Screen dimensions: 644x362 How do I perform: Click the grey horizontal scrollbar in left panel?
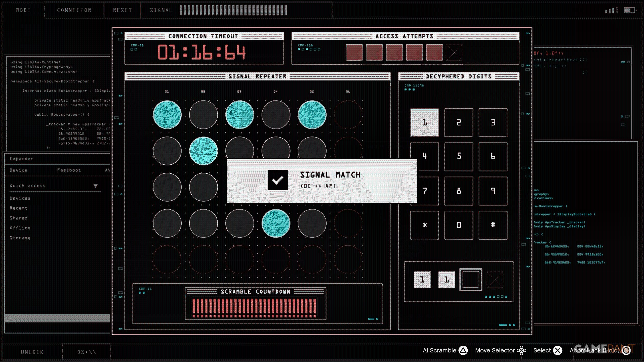coord(57,318)
